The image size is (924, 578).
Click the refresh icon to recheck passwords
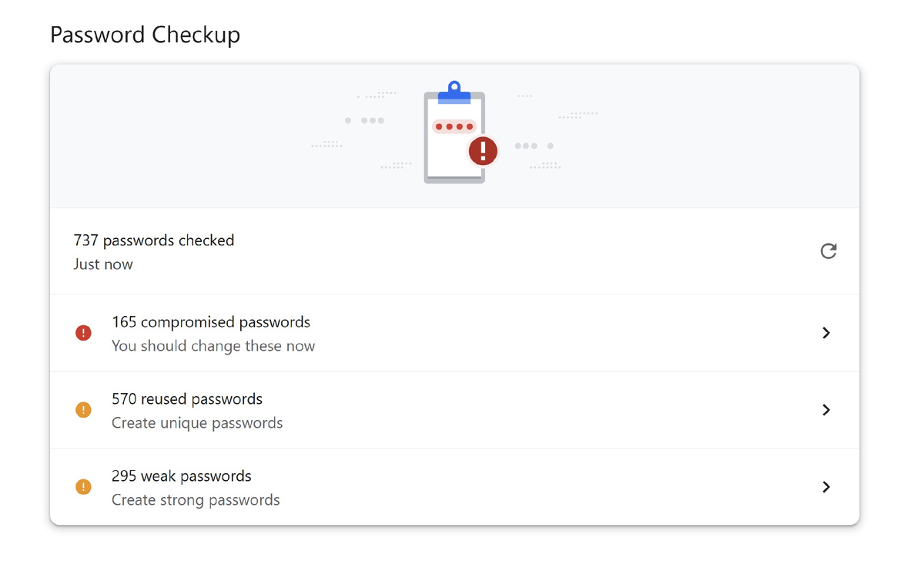(x=828, y=251)
